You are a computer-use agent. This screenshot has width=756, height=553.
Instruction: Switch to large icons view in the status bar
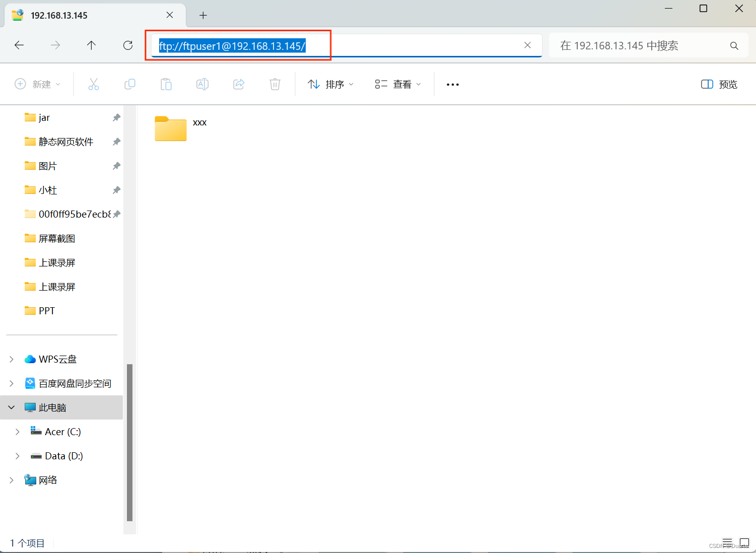click(744, 543)
